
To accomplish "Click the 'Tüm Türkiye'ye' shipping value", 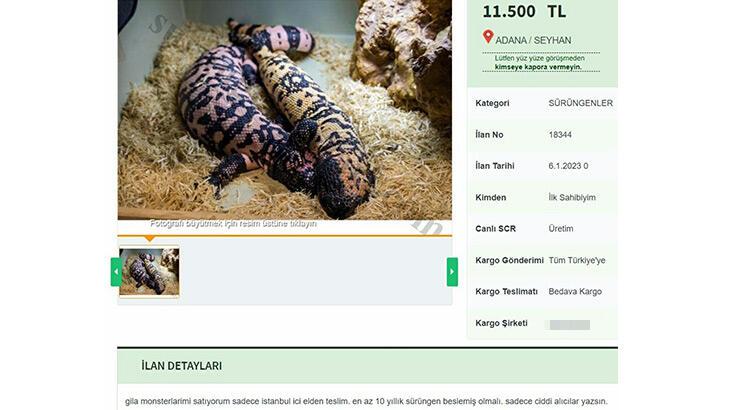I will coord(577,260).
